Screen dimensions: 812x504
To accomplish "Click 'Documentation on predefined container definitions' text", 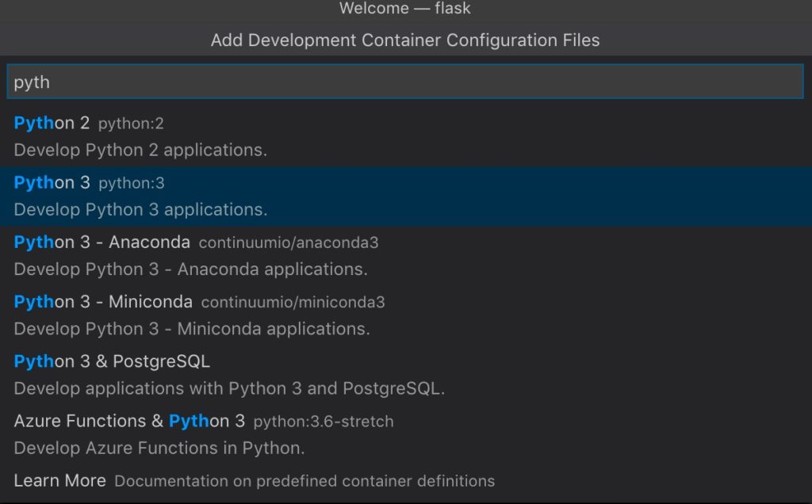I will 304,481.
